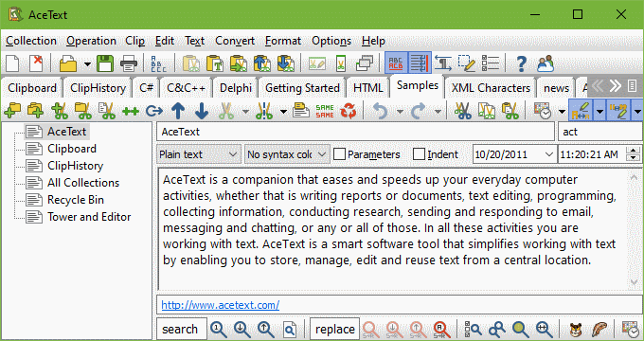Viewport: 644px width, 341px height.
Task: Select Recycle Bin clip in tree
Action: tap(76, 200)
